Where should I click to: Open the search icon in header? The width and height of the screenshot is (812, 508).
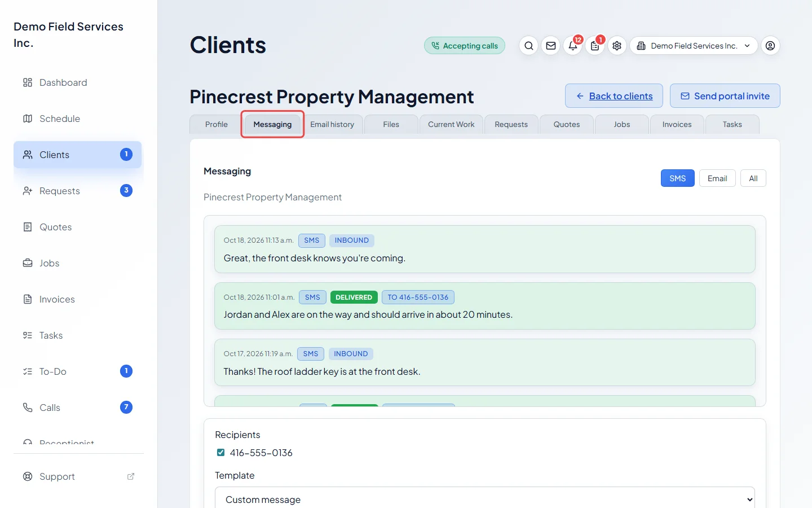(x=528, y=46)
